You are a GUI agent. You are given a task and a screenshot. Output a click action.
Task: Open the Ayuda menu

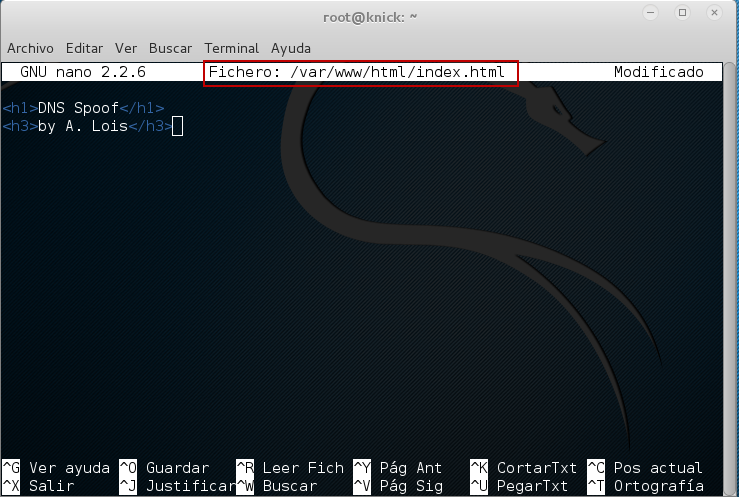coord(291,49)
